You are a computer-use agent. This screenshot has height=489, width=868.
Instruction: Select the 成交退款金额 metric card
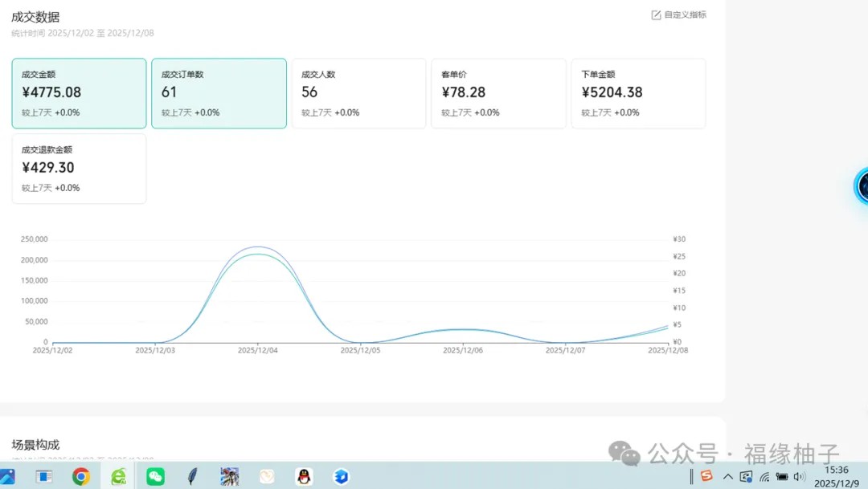click(x=79, y=169)
